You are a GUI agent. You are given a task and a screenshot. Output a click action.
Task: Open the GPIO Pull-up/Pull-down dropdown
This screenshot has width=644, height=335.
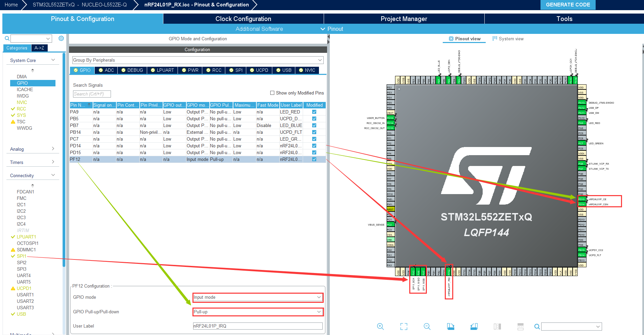point(258,312)
